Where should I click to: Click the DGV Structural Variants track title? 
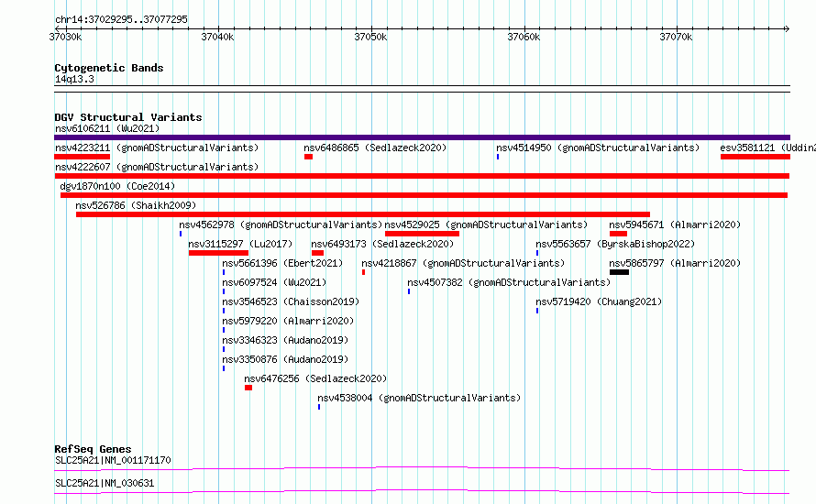128,117
